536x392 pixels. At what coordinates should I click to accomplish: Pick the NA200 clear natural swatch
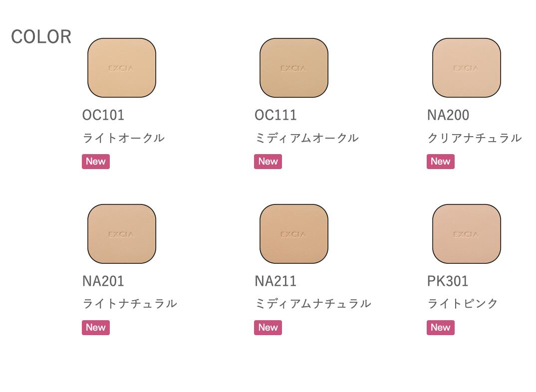pos(466,68)
